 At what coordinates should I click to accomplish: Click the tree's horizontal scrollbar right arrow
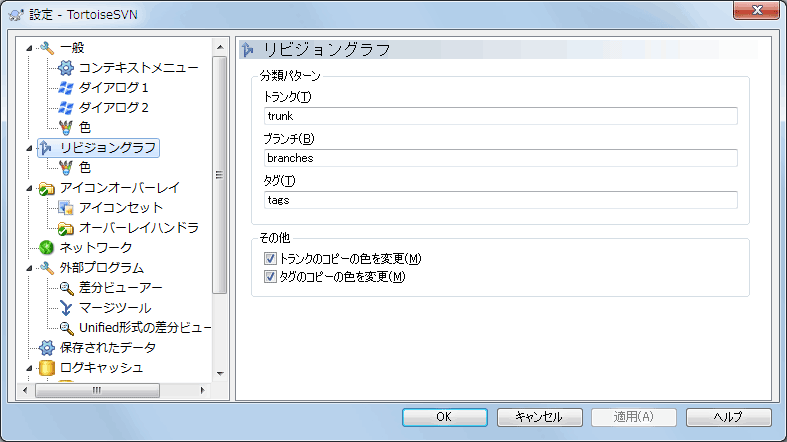coord(202,390)
